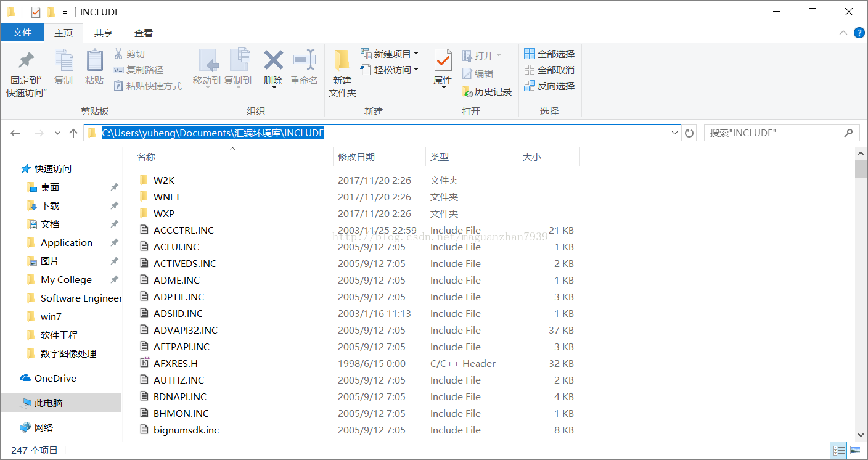
Task: Open the Properties dropdown arrow
Action: tap(443, 88)
